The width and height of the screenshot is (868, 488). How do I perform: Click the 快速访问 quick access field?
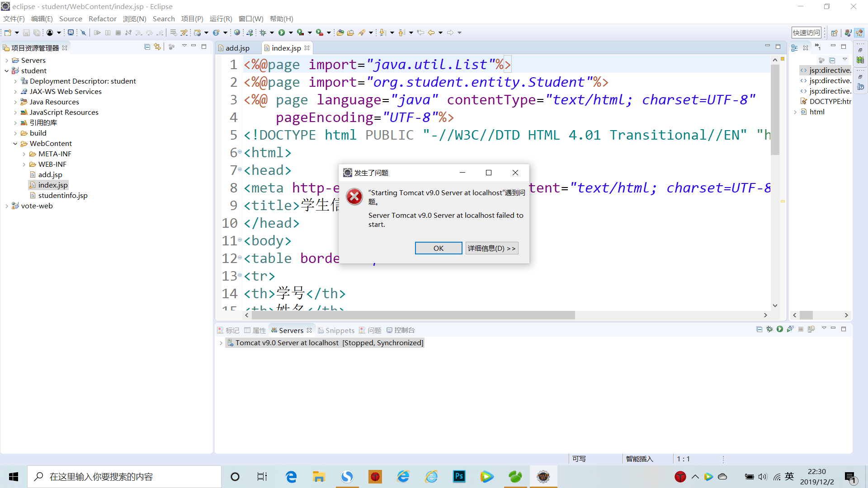click(x=807, y=33)
